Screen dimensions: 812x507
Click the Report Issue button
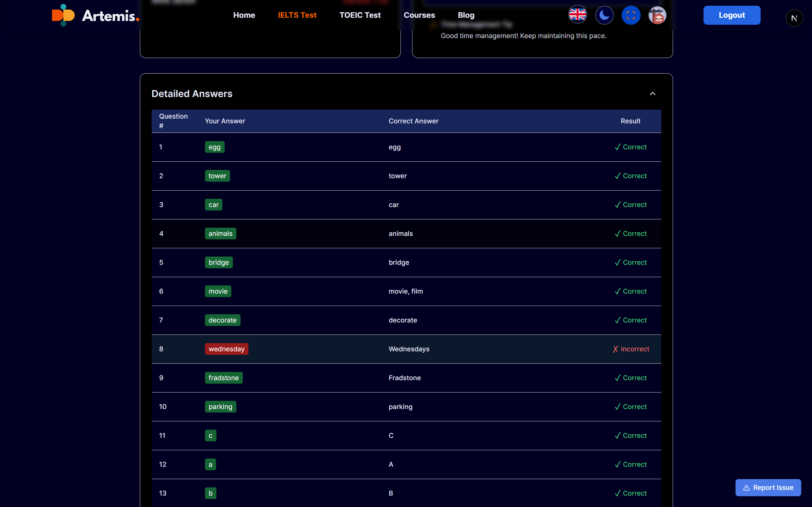point(768,488)
